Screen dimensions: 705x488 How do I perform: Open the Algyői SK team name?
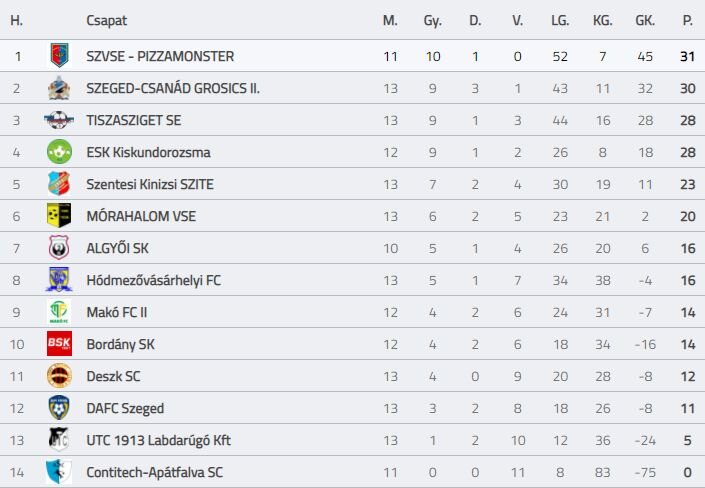point(117,248)
